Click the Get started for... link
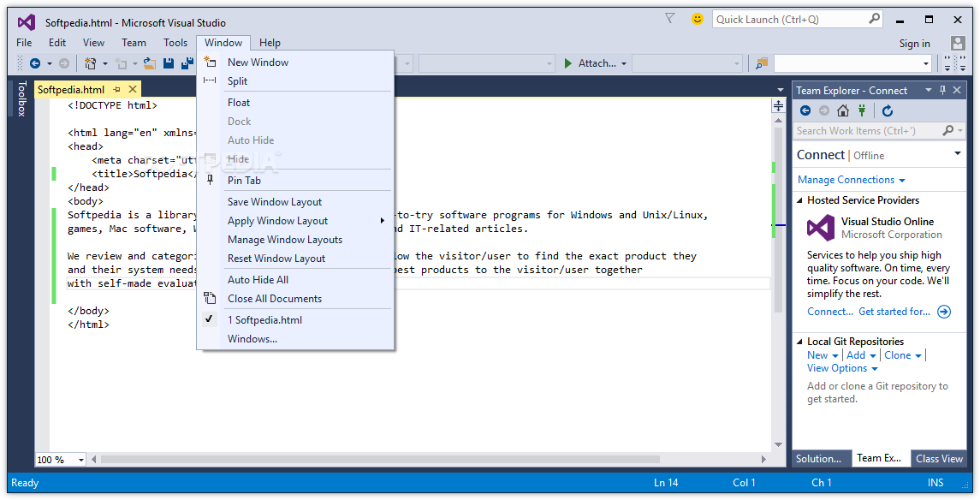Viewport: 980px width, 500px height. (894, 312)
